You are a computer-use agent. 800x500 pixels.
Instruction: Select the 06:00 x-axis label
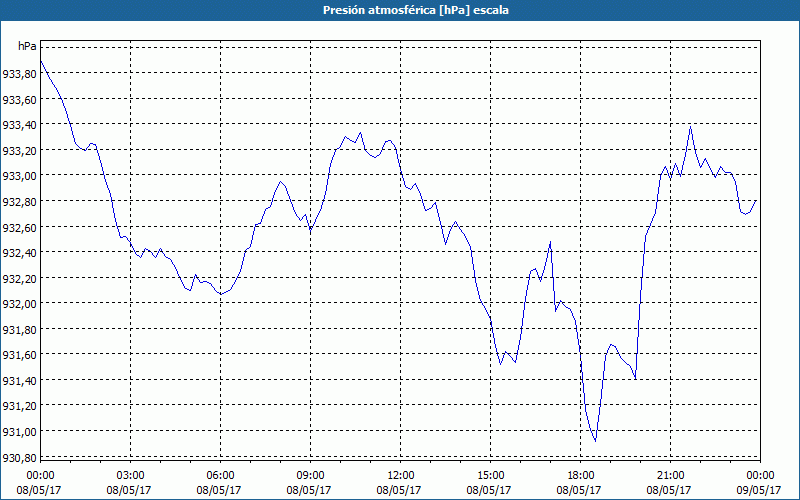point(220,476)
